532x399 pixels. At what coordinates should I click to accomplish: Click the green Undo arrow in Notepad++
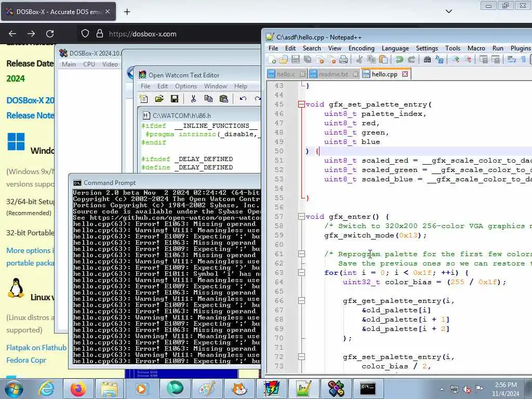coord(399,60)
